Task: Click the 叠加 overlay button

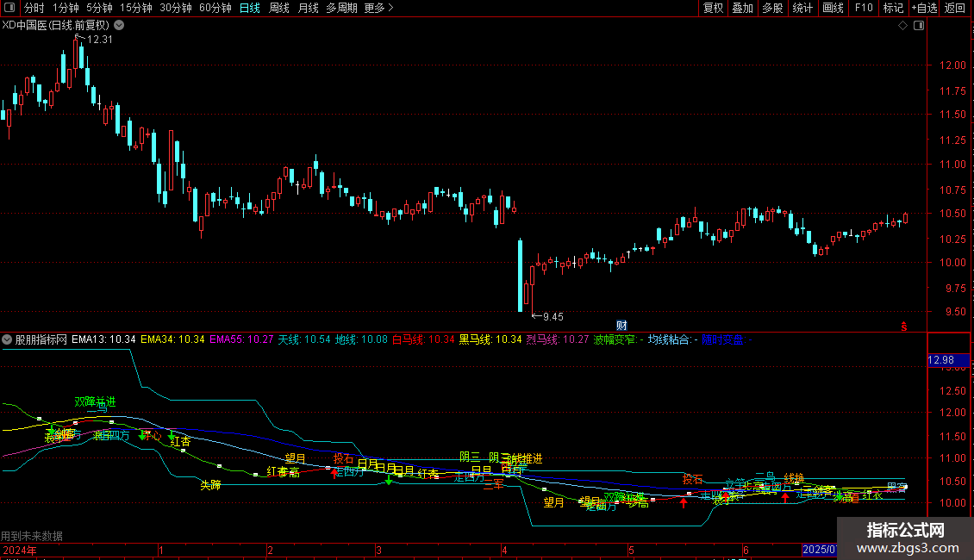Action: [742, 8]
